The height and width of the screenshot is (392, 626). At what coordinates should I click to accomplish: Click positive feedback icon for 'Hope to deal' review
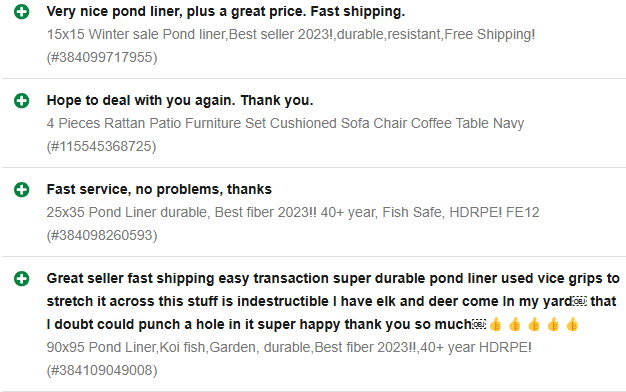coord(22,101)
